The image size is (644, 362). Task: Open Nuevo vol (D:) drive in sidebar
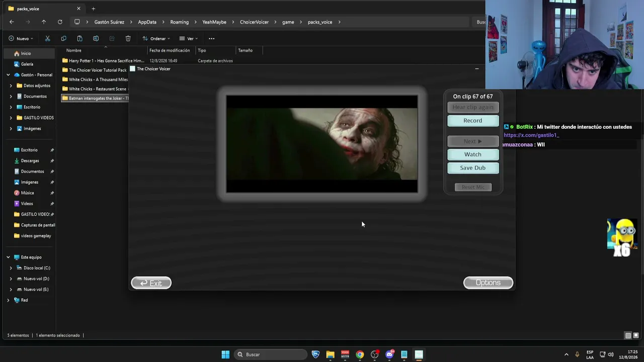pos(36,279)
